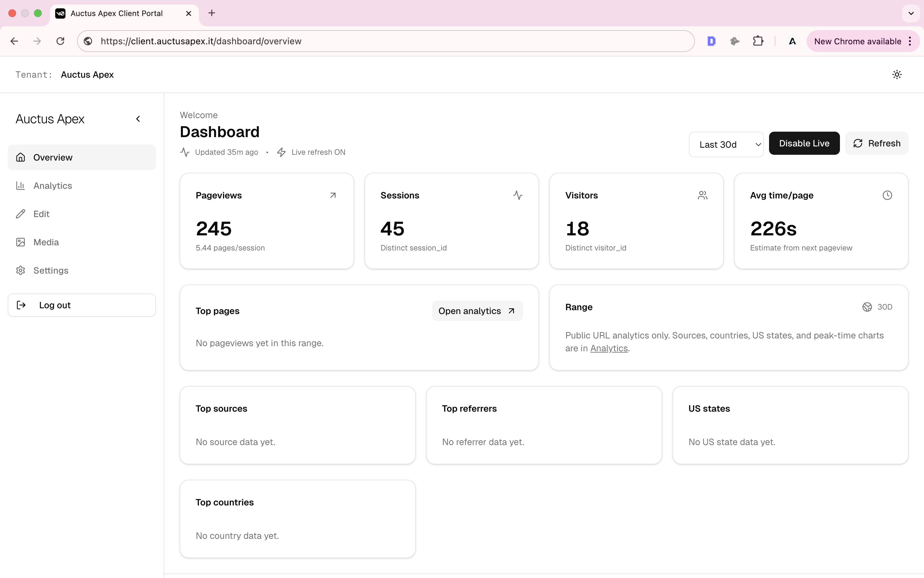The image size is (924, 578).
Task: Click the Disable Live button
Action: coord(804,143)
